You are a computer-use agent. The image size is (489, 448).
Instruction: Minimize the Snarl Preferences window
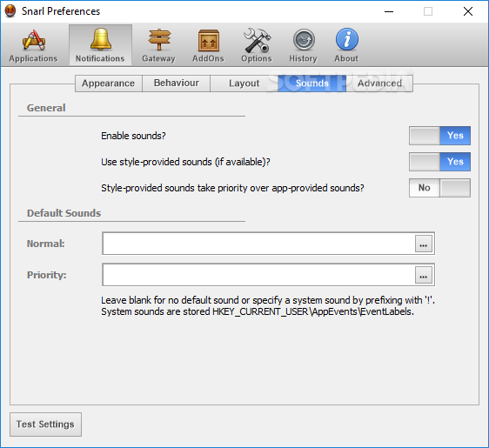coord(389,11)
